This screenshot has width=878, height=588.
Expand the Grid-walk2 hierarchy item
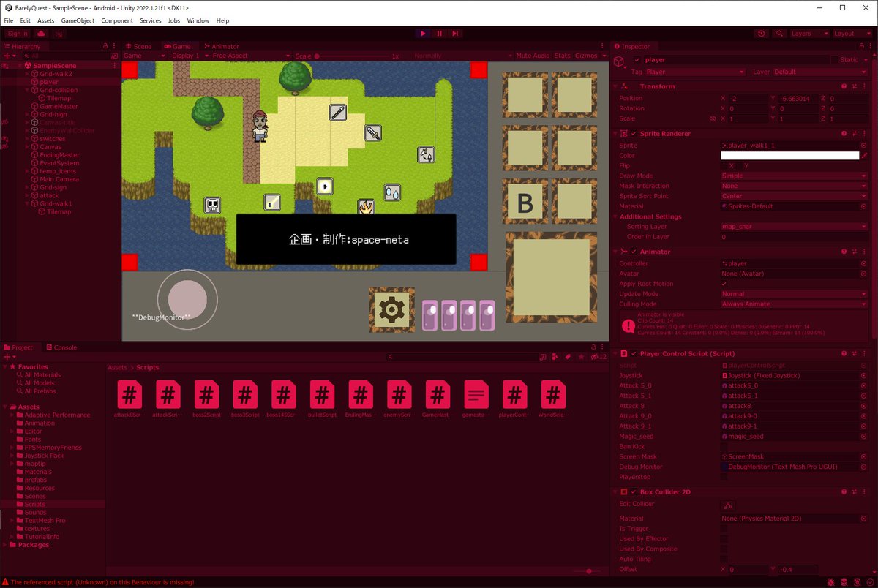[x=28, y=74]
